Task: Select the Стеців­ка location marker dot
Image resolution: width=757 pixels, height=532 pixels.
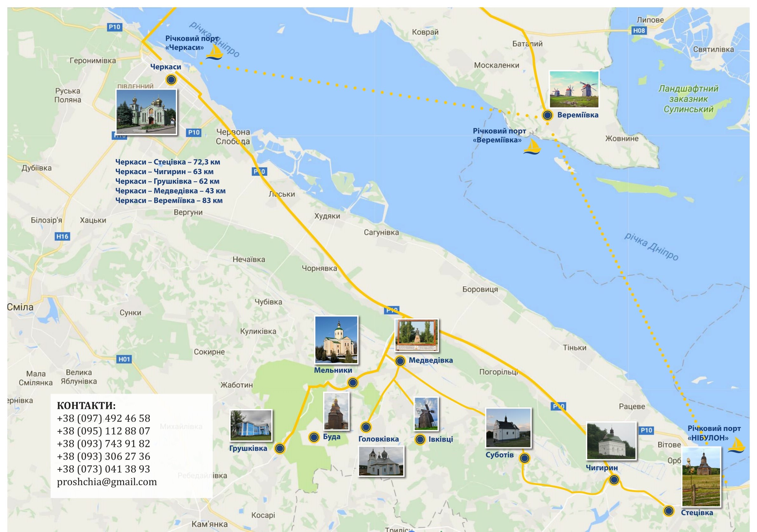Action: 668,511
